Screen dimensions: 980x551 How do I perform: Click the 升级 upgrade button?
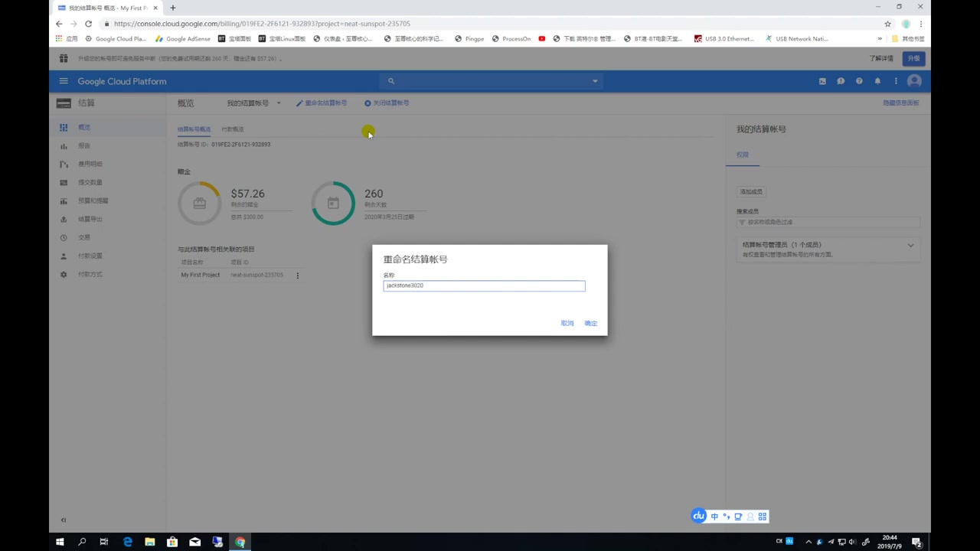(x=914, y=58)
